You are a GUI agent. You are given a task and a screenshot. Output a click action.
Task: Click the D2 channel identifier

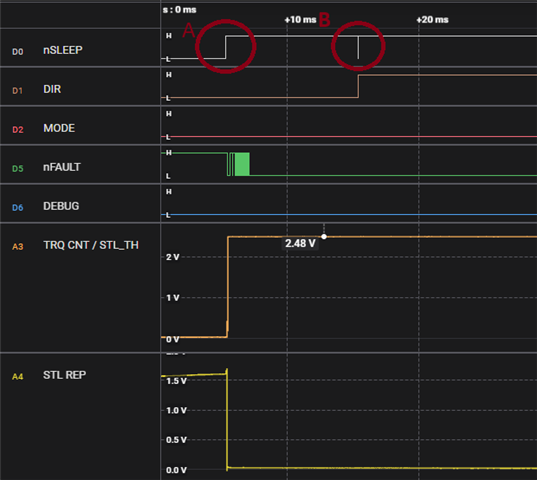coord(18,130)
